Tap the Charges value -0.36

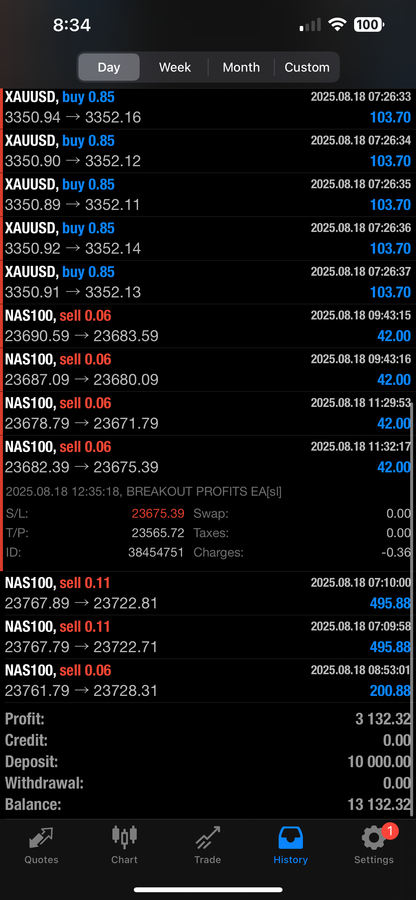(398, 553)
